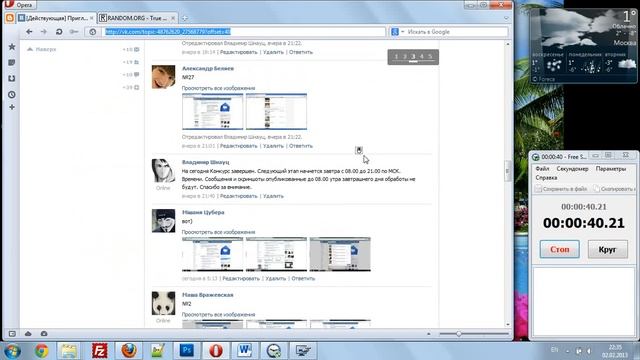Open first screenshot thumbnail in Александр Беляев's post

212,111
